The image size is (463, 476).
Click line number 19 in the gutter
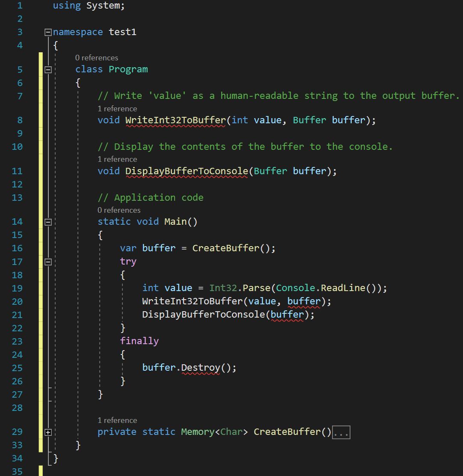(17, 288)
